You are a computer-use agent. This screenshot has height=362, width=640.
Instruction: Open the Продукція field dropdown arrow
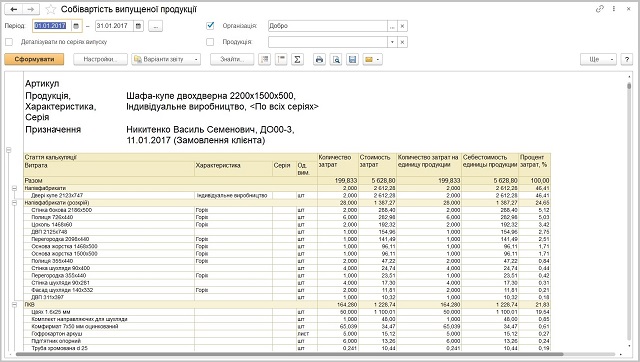392,42
